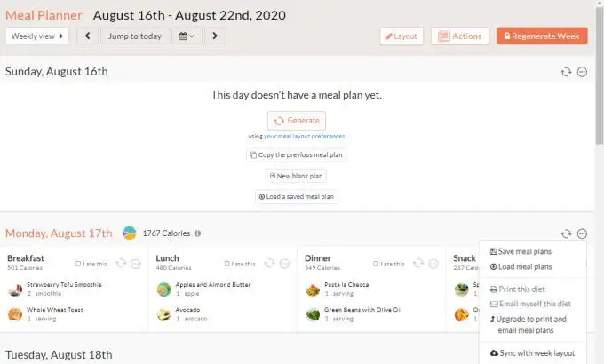Open the calendar date picker dropdown
604x364 pixels.
coord(187,36)
